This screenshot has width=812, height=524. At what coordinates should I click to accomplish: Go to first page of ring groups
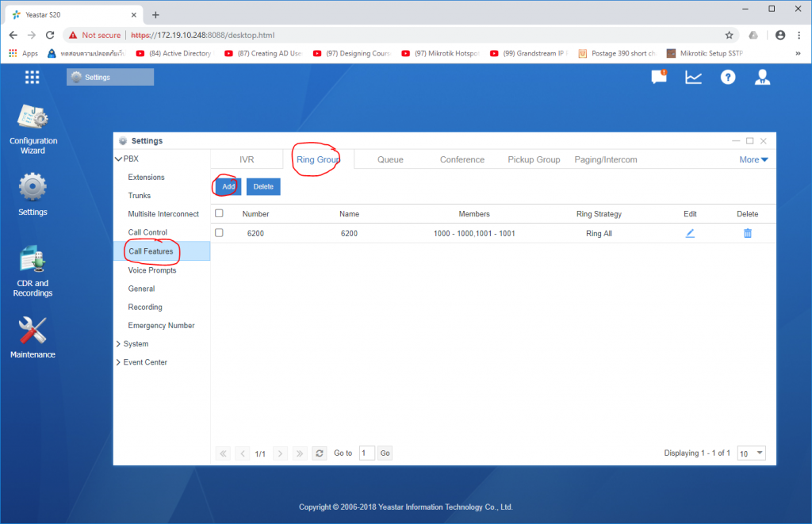click(223, 453)
